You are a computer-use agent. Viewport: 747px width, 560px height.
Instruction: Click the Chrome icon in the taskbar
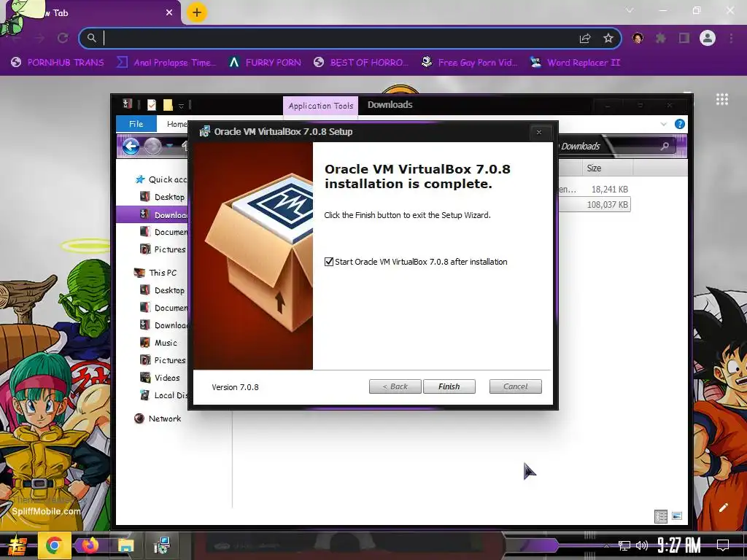pyautogui.click(x=54, y=545)
